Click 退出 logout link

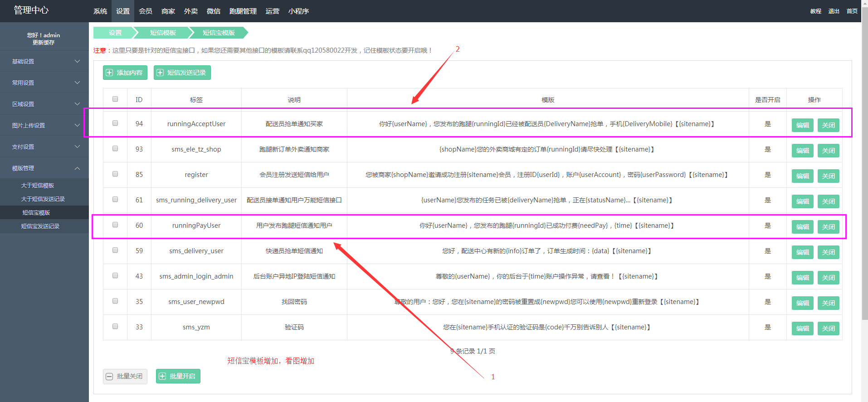[834, 11]
